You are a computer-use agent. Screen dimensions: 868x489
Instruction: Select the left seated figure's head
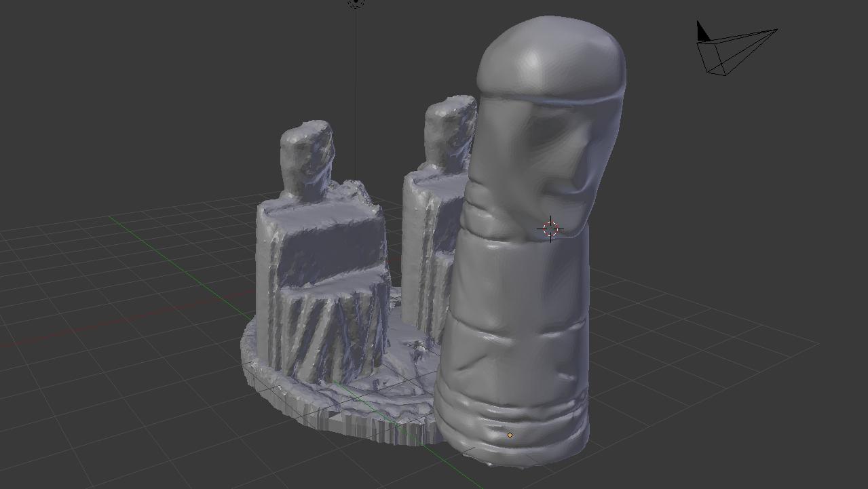tap(307, 155)
